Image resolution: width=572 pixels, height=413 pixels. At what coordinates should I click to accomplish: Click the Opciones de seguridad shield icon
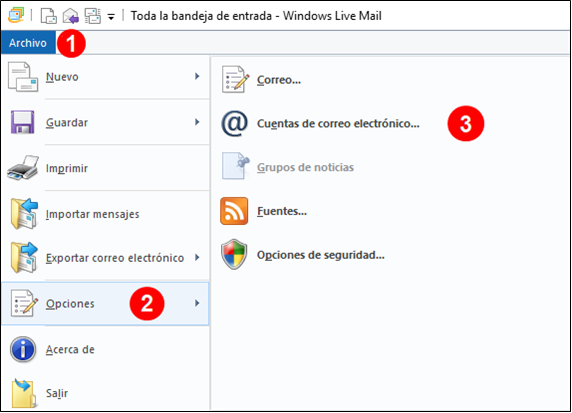point(234,254)
